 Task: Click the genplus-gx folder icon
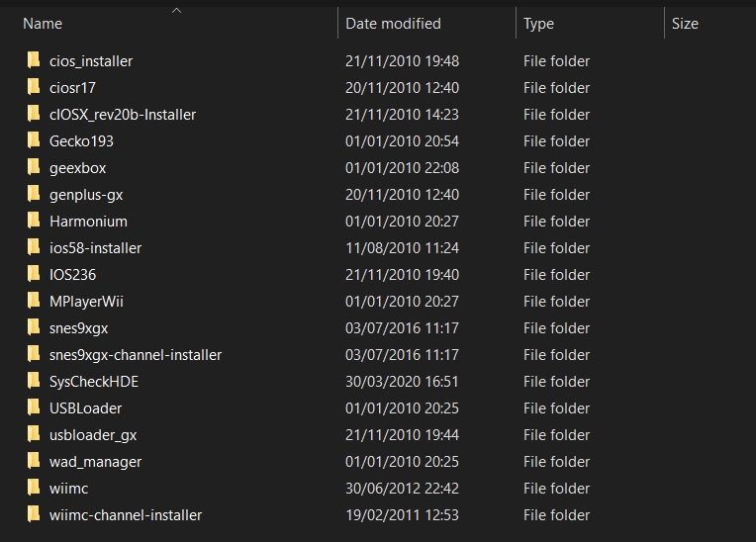[34, 194]
